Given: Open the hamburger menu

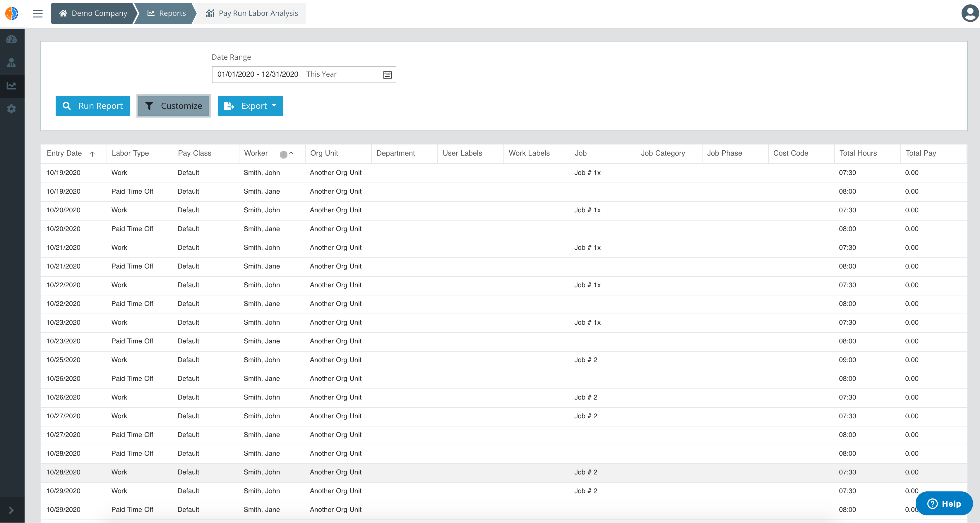Looking at the screenshot, I should [38, 14].
